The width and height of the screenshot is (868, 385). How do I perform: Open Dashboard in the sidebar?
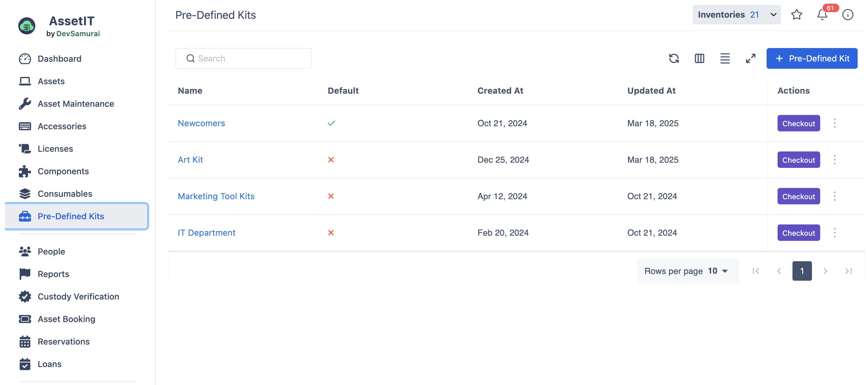click(x=59, y=59)
